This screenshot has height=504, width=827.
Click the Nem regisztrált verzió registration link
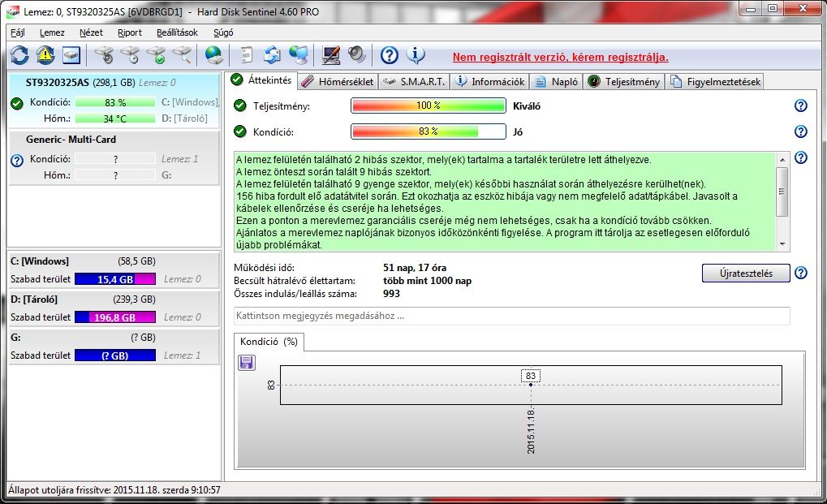(x=560, y=57)
